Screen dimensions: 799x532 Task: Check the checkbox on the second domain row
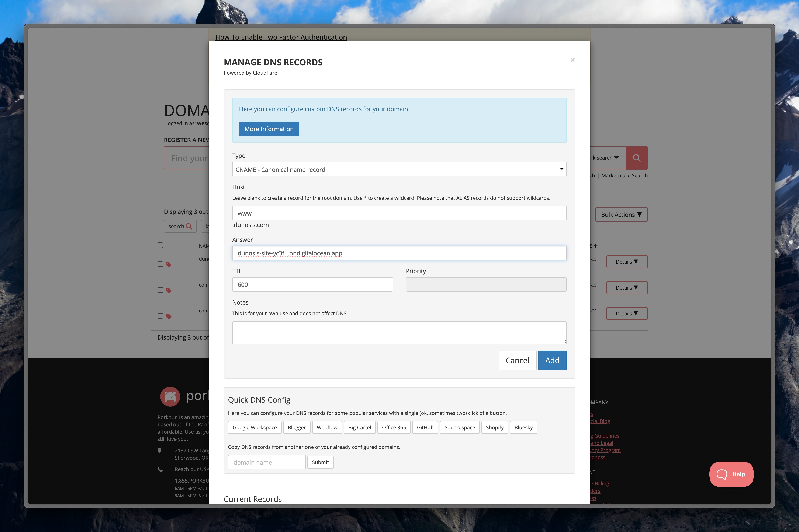click(160, 290)
